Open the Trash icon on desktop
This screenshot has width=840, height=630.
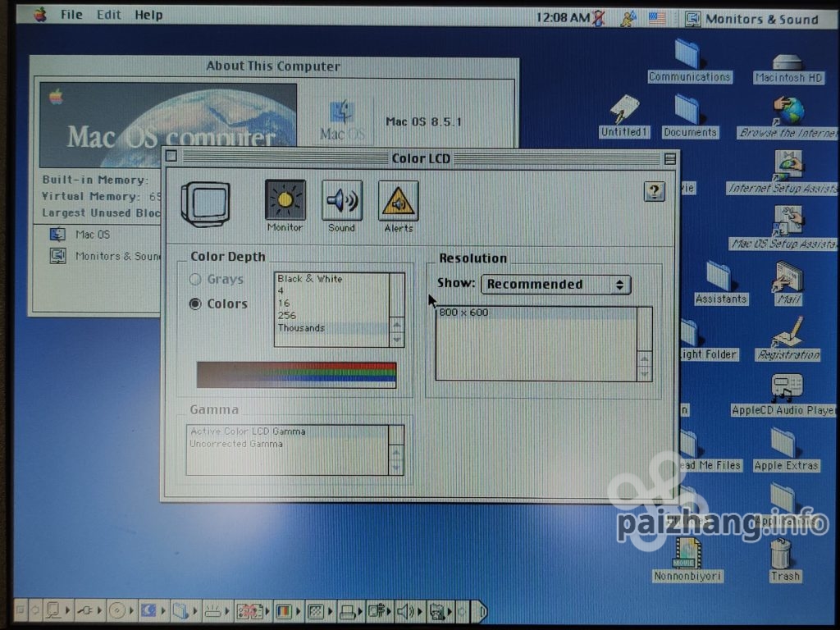[782, 555]
